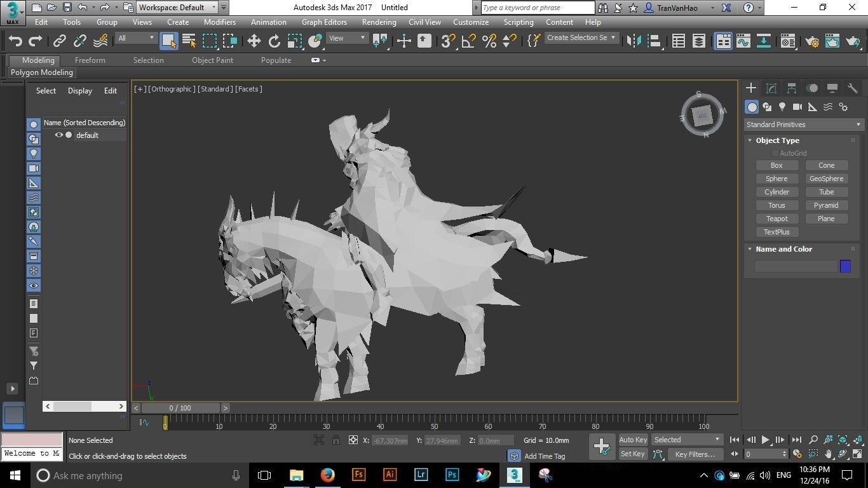Select the Select and Move tool
The height and width of the screenshot is (488, 868).
point(254,41)
